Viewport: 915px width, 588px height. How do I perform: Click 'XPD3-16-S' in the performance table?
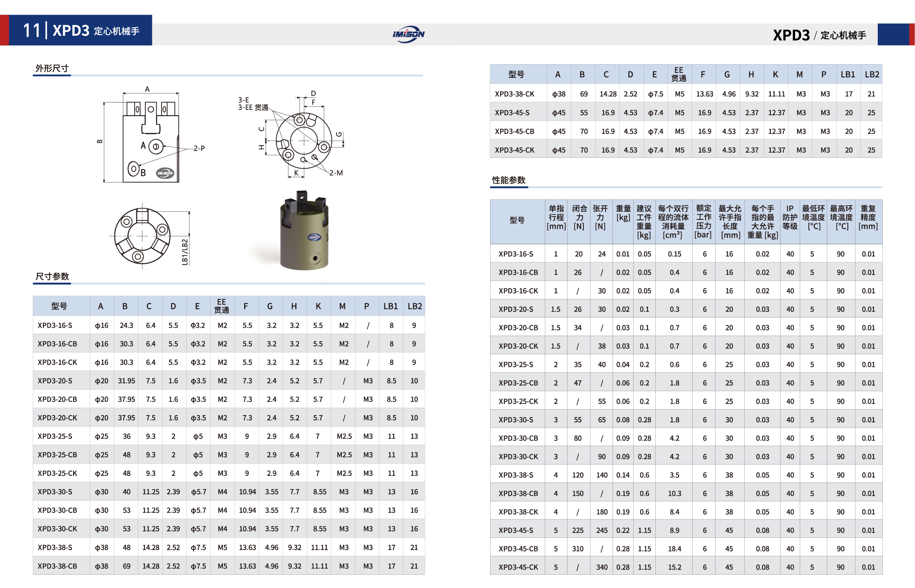516,254
